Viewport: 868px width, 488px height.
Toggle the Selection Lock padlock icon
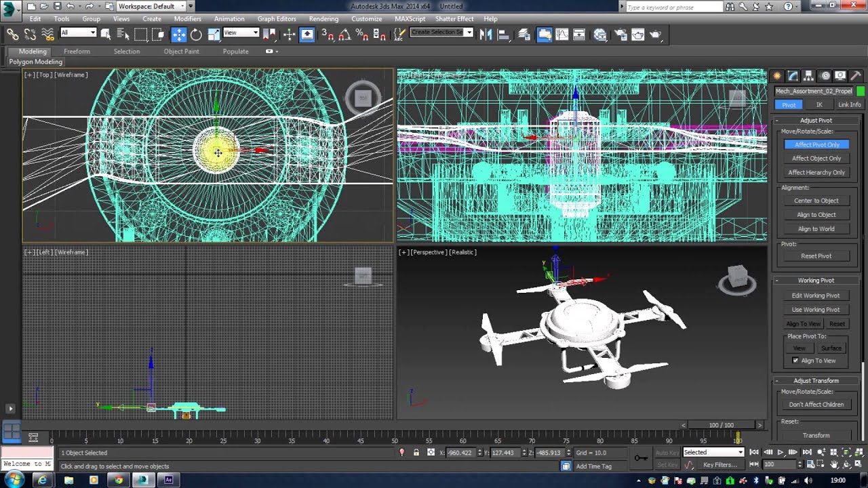point(416,452)
